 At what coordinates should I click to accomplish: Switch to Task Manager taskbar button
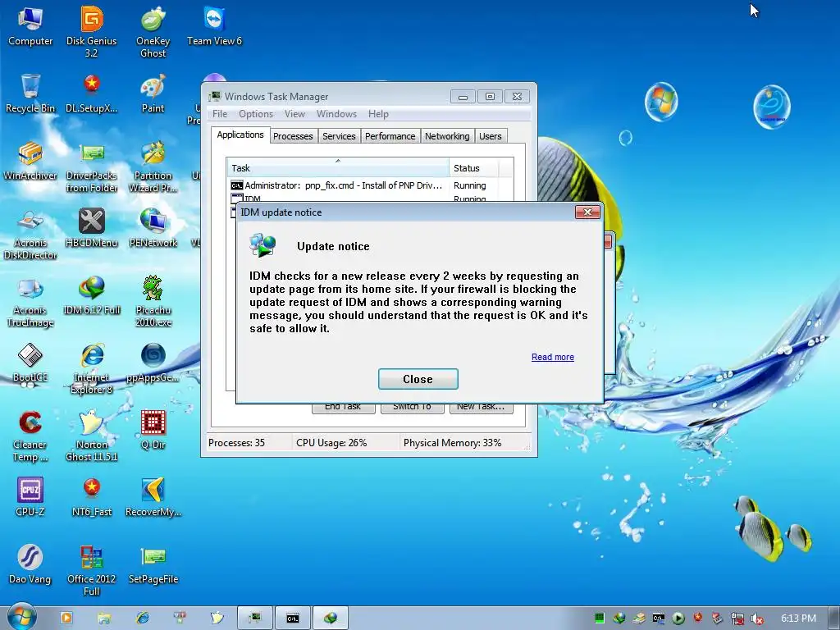(255, 619)
